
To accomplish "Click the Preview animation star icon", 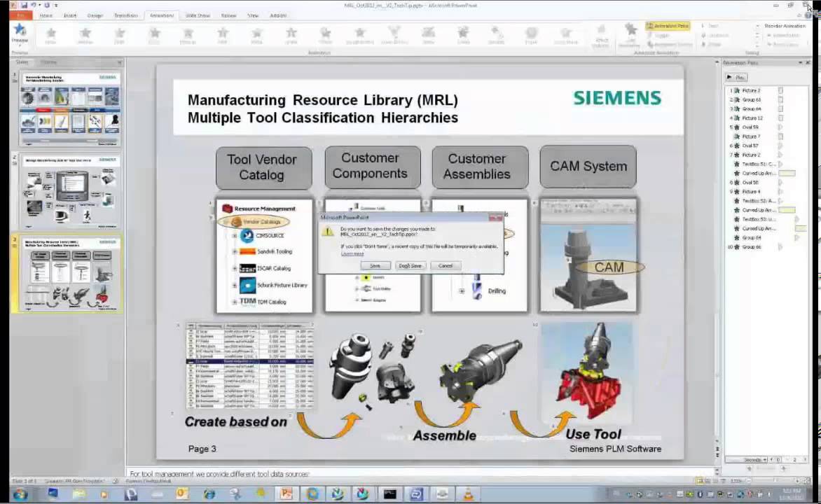I will [x=20, y=30].
